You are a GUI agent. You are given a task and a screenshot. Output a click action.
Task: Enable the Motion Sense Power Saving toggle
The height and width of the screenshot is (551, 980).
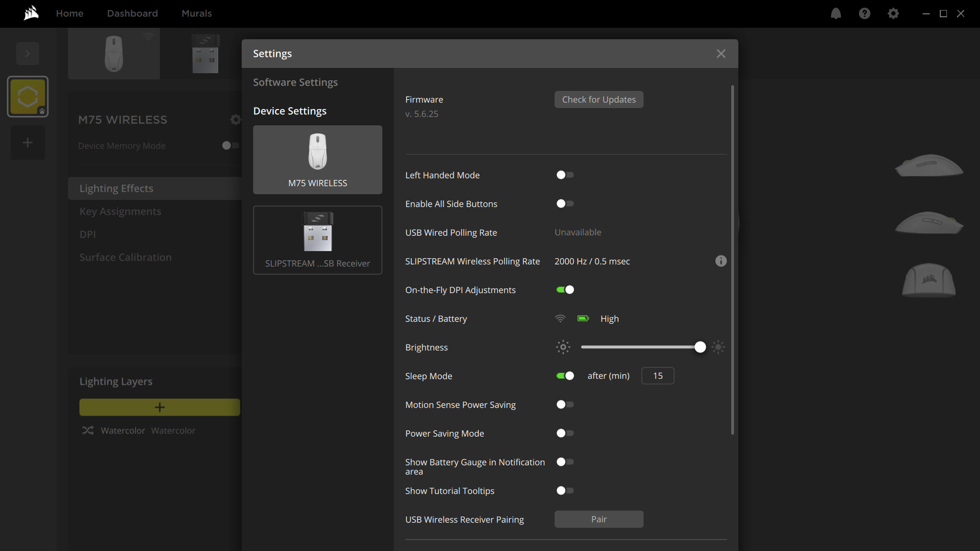tap(564, 404)
